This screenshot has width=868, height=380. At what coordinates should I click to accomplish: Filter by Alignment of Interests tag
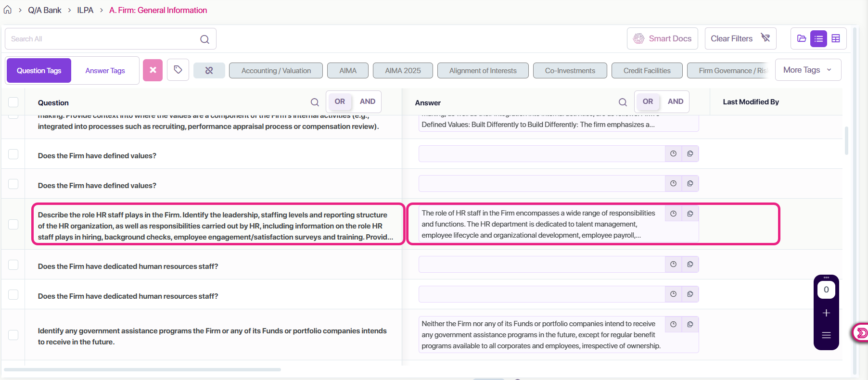[x=483, y=71]
